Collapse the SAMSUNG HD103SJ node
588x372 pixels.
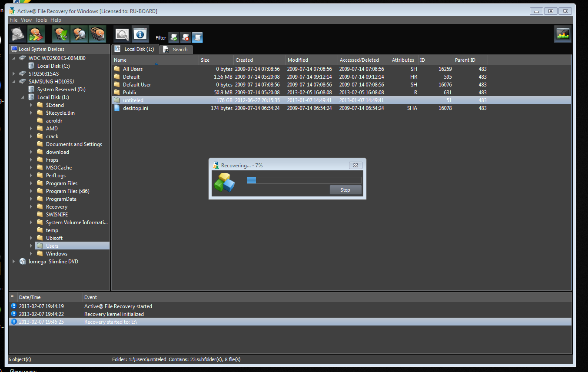(x=13, y=81)
